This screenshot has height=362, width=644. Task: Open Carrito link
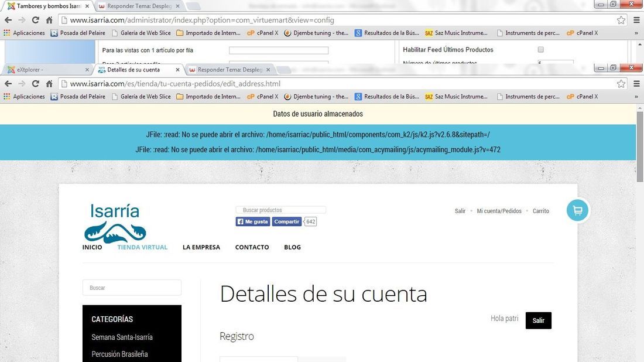541,211
